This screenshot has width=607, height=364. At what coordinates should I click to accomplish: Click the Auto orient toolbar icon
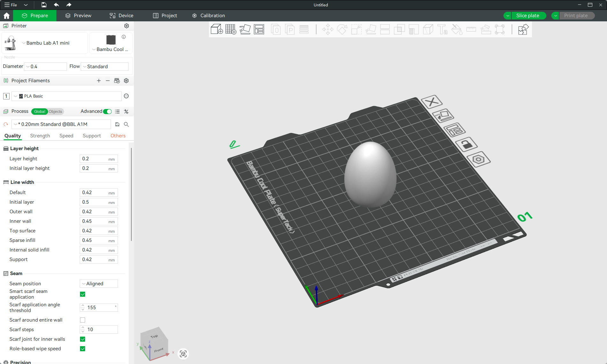point(245,30)
